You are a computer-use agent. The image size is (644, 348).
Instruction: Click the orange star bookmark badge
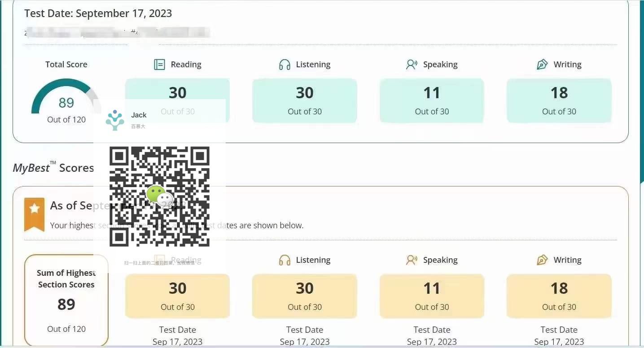coord(35,214)
